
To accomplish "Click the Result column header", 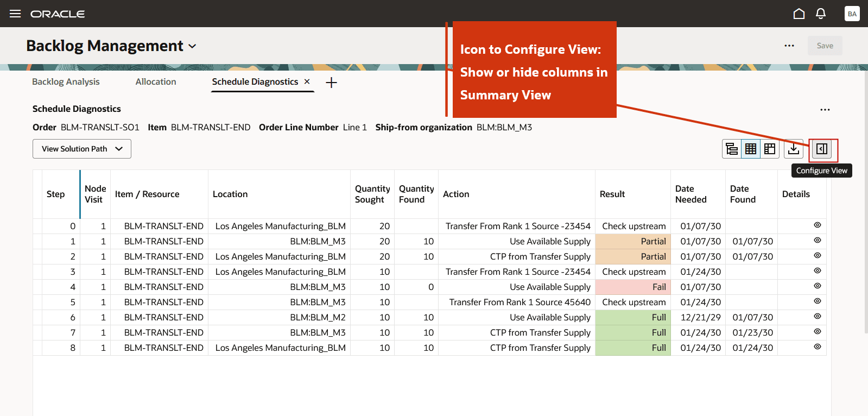I will [x=633, y=194].
